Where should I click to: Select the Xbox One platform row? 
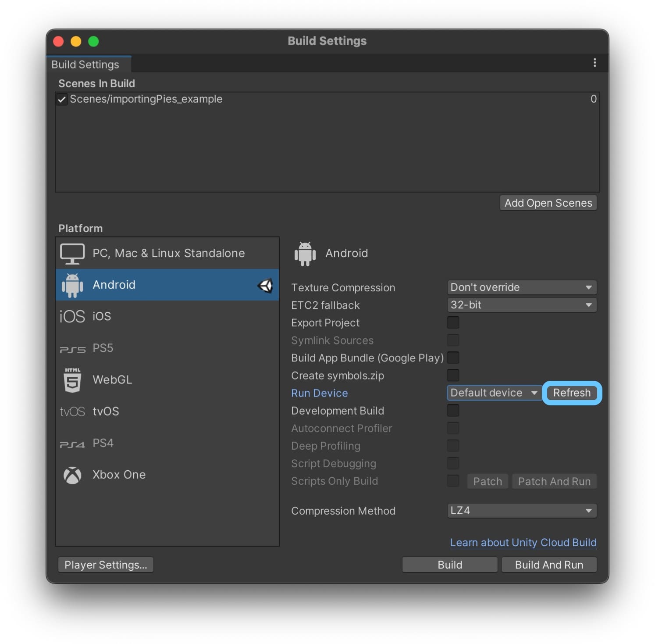(x=167, y=475)
